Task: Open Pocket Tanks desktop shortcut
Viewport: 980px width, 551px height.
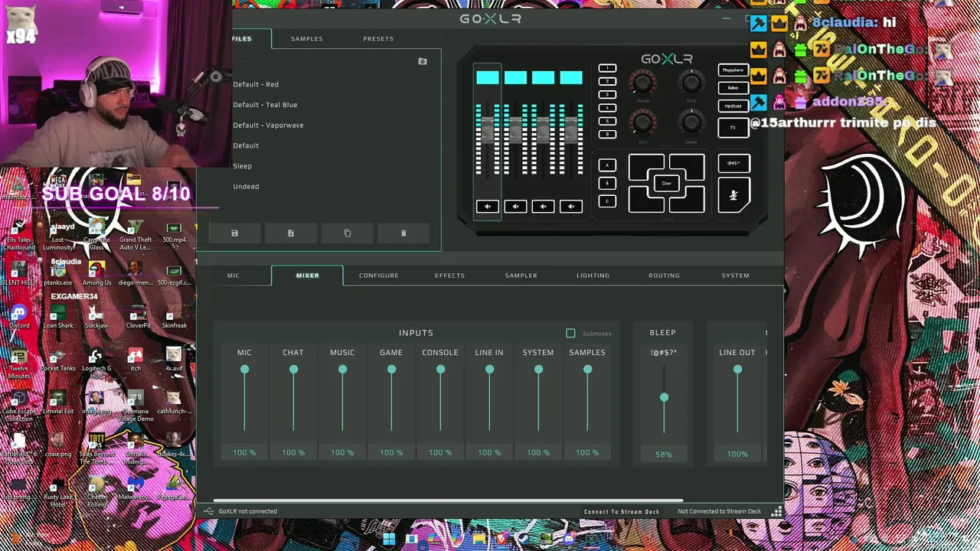Action: coord(58,359)
